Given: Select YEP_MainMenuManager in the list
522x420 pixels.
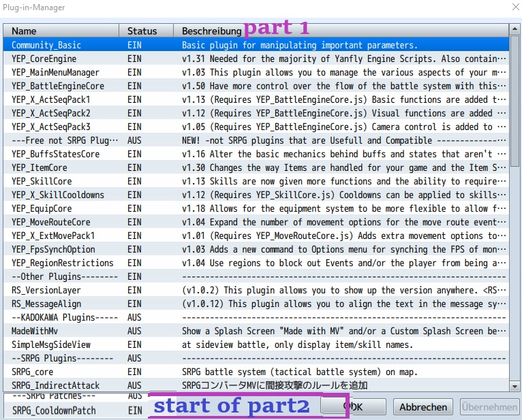Looking at the screenshot, I should point(256,72).
